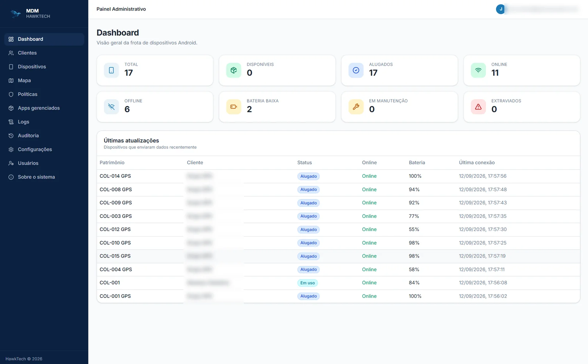Click the Última conexão column header
This screenshot has width=588, height=364.
pyautogui.click(x=477, y=163)
